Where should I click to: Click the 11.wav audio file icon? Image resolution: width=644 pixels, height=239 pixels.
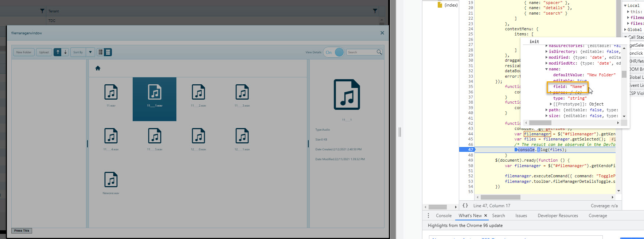click(111, 92)
